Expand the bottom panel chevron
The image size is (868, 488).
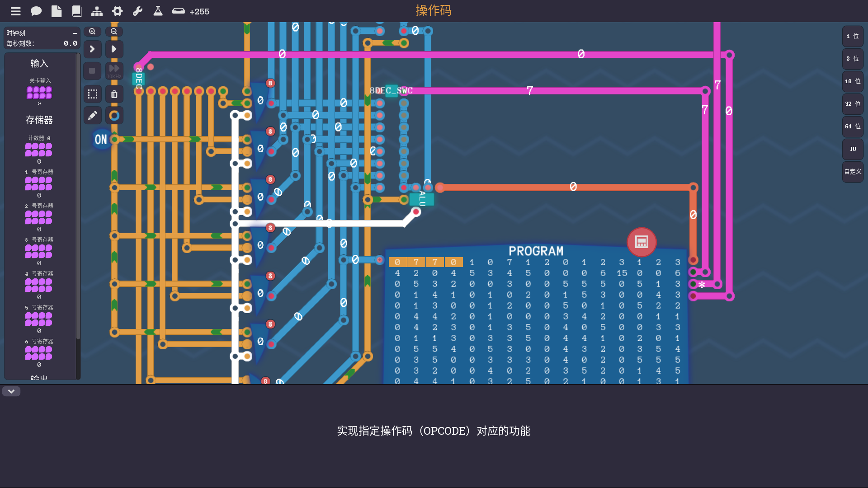tap(11, 391)
